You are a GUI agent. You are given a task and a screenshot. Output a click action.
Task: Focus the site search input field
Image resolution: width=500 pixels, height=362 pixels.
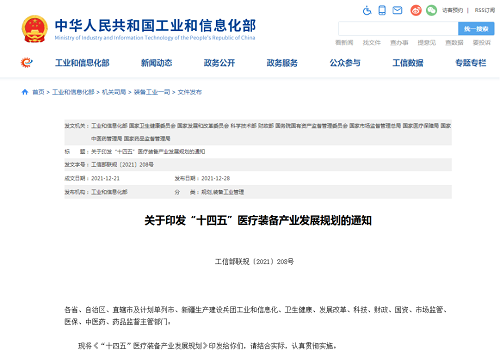point(398,29)
